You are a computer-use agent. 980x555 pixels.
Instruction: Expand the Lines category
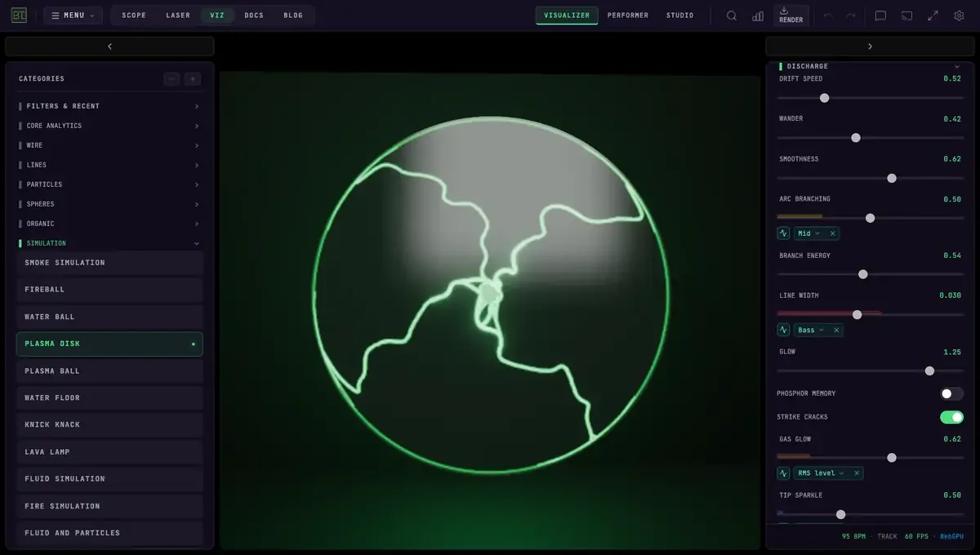109,165
